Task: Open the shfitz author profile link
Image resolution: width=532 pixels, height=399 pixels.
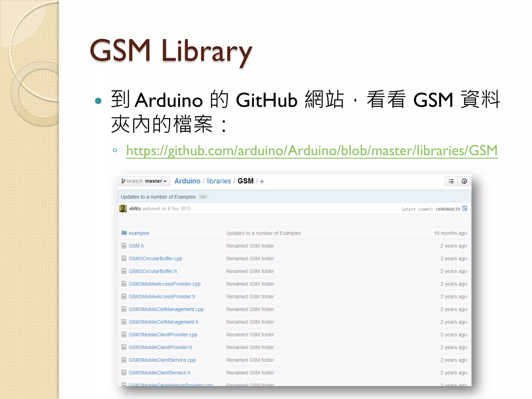Action: coord(135,209)
